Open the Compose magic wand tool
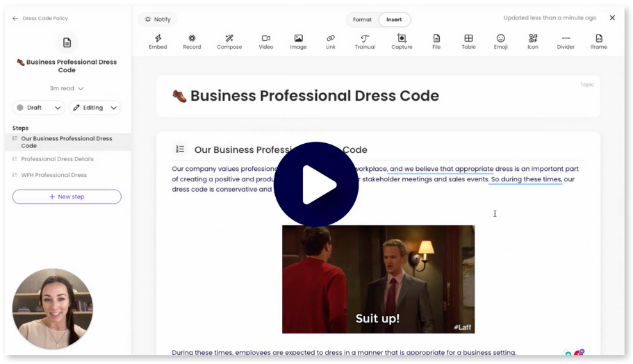This screenshot has height=364, width=633. tap(229, 39)
